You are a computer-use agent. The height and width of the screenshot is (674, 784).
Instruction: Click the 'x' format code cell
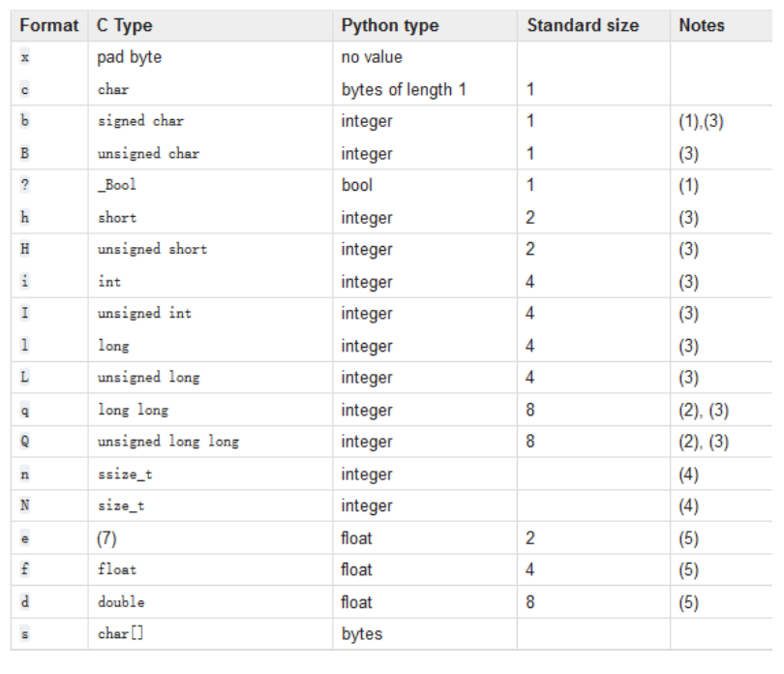[24, 57]
